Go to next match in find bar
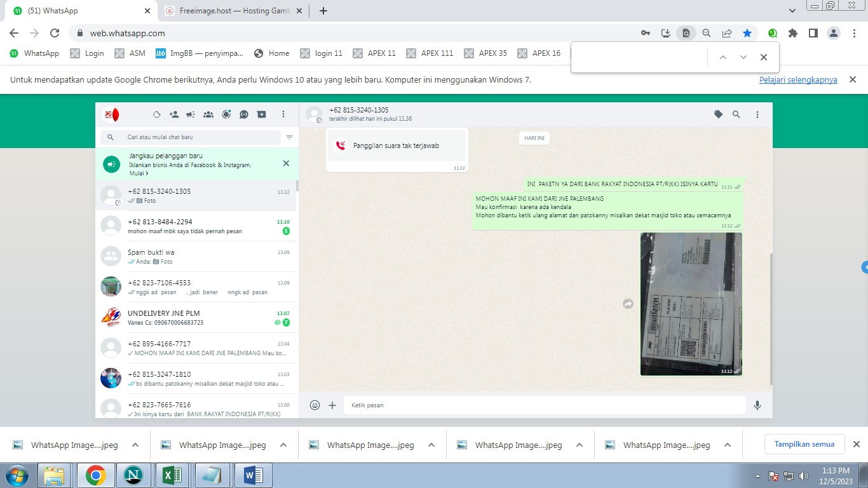 click(x=743, y=57)
